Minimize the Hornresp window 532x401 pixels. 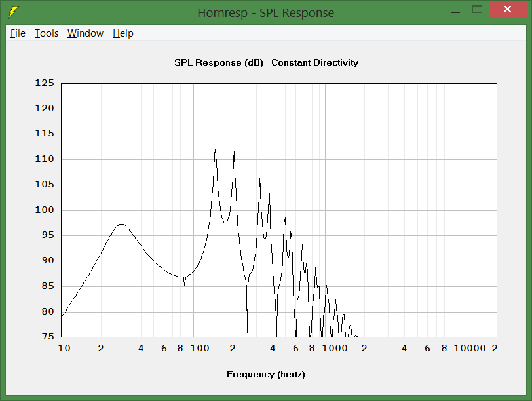coord(455,12)
